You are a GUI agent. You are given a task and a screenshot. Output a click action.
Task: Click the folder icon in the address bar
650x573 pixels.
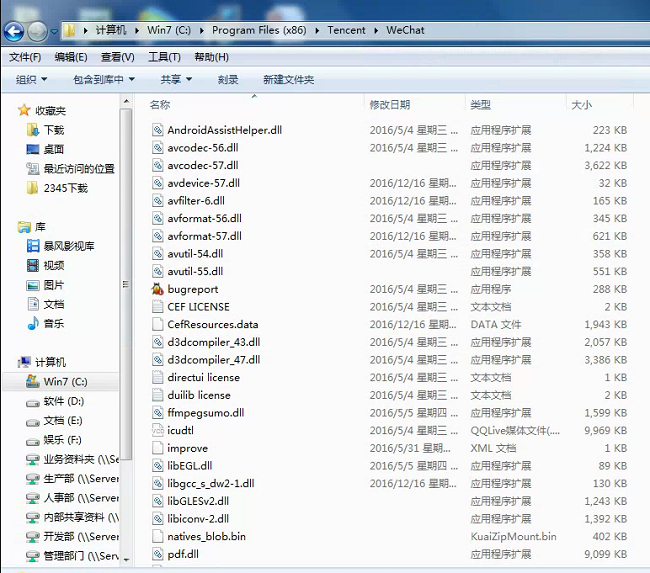70,30
